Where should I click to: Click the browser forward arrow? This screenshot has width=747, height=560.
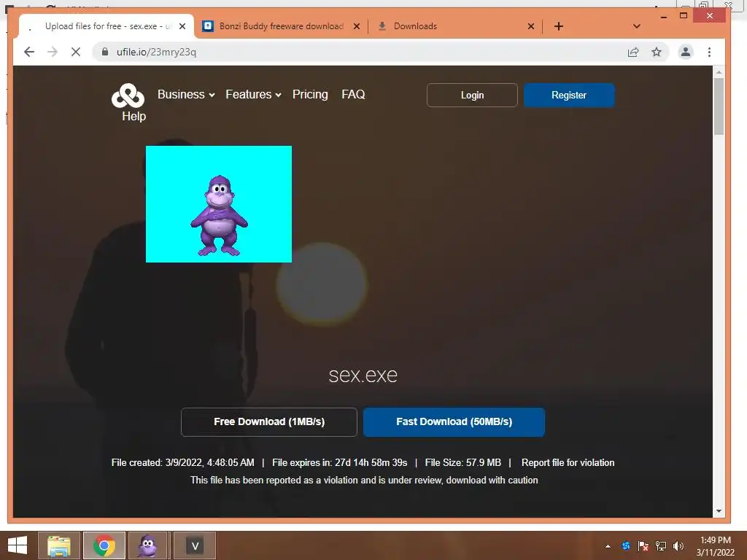point(53,52)
